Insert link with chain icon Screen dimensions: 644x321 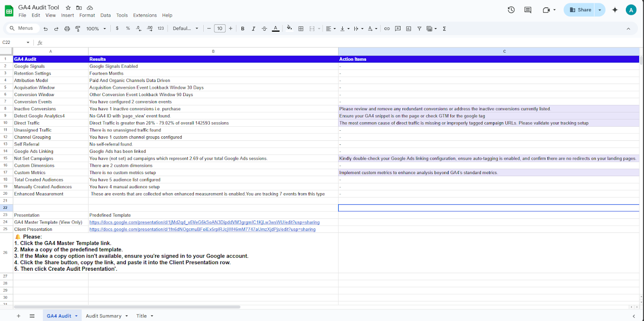coord(387,29)
